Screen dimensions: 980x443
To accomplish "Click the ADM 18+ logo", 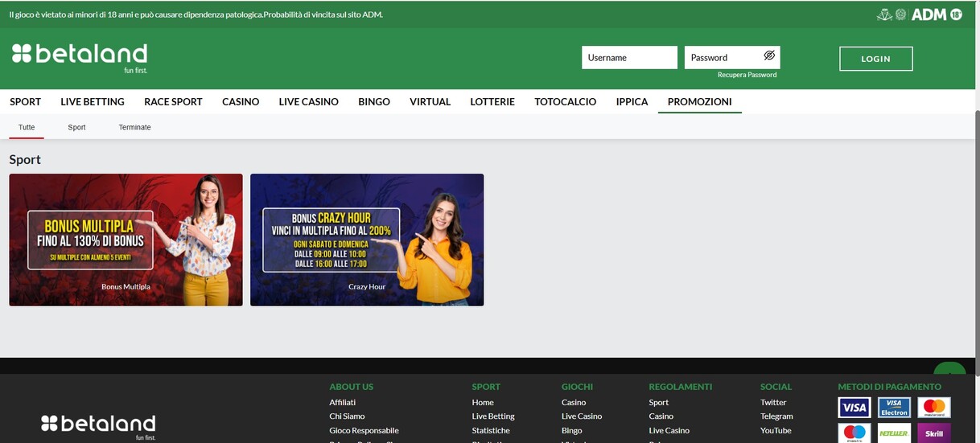I will point(937,14).
